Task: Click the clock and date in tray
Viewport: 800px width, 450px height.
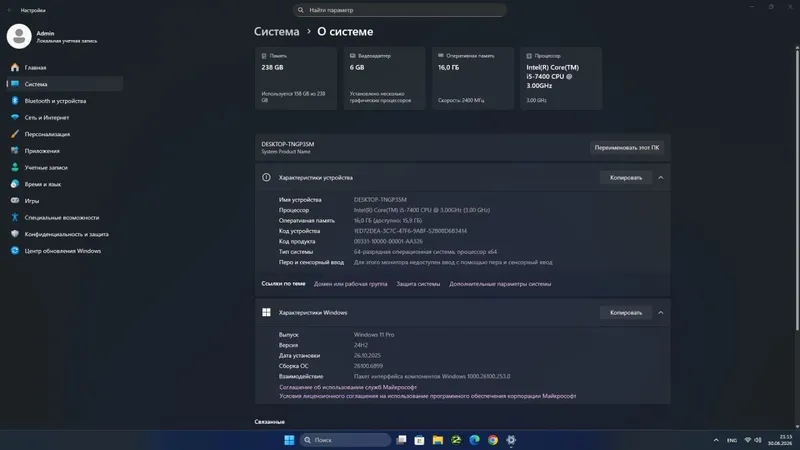Action: [x=780, y=440]
